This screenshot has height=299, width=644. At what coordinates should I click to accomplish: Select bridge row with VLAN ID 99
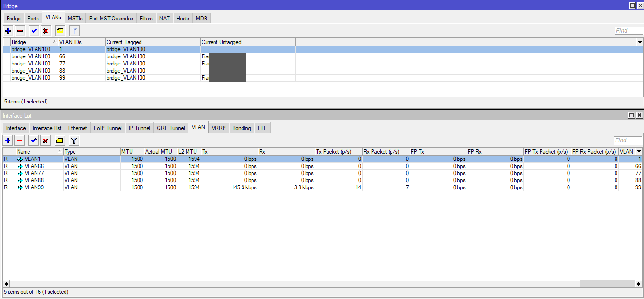pyautogui.click(x=323, y=78)
